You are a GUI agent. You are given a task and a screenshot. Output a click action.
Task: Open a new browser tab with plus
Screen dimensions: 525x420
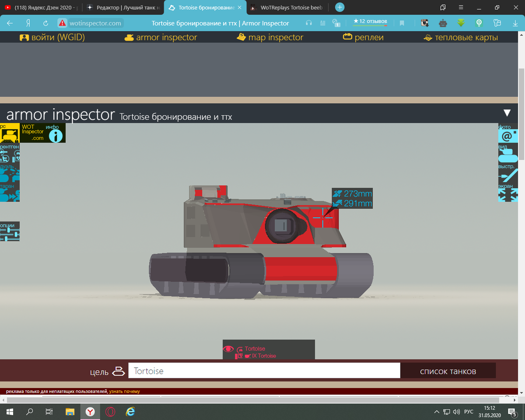(x=339, y=7)
